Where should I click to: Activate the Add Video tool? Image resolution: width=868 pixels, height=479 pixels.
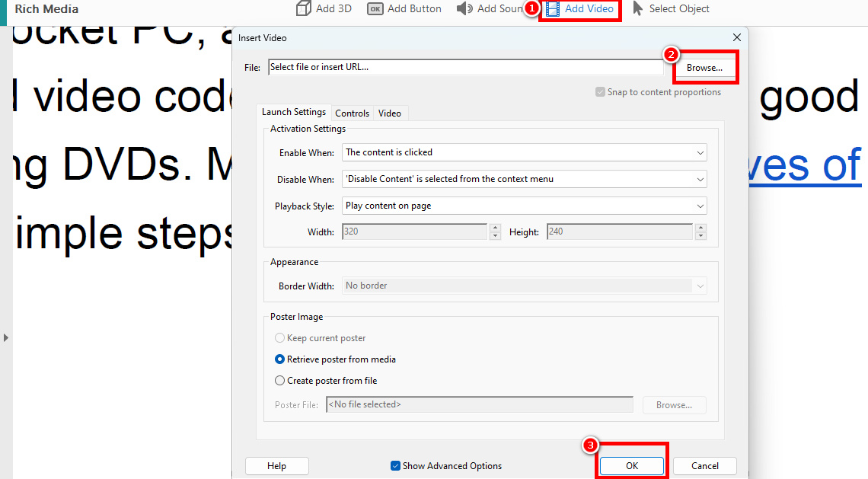(x=580, y=8)
